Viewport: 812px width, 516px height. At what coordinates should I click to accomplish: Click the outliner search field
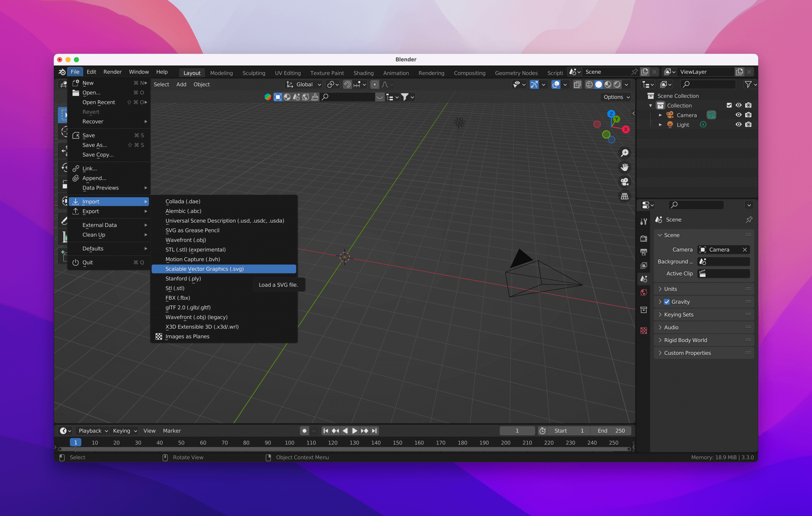pyautogui.click(x=708, y=84)
